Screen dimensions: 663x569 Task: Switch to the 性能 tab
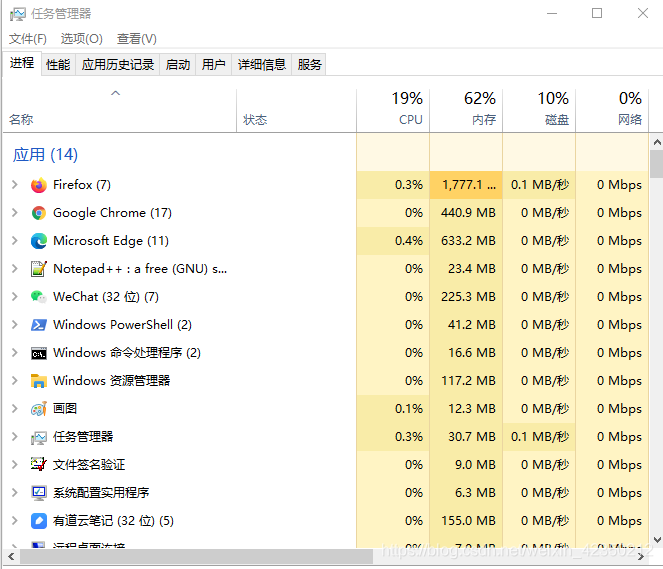(x=58, y=65)
